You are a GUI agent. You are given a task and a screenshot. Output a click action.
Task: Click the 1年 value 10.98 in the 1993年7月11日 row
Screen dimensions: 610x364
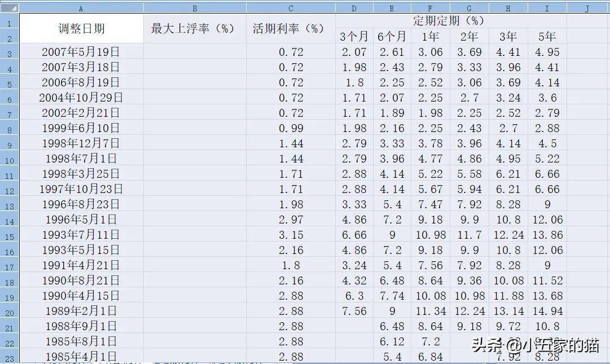(430, 234)
